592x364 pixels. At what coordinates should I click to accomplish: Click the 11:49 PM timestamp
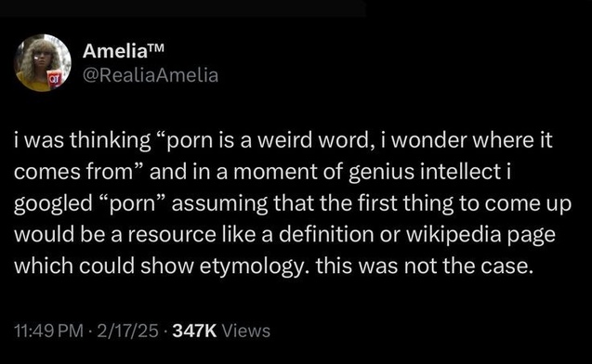[48, 331]
